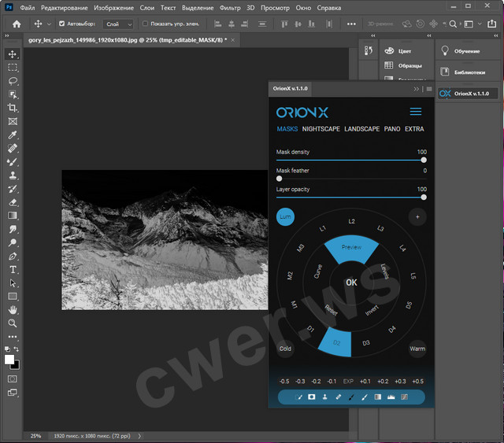Select the Zoom magnifier tool
The image size is (504, 443).
coord(13,323)
